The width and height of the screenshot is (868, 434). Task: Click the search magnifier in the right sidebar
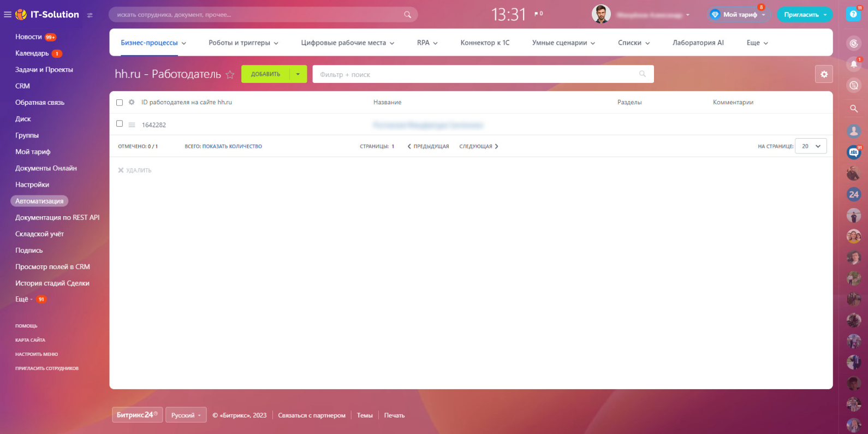(854, 109)
